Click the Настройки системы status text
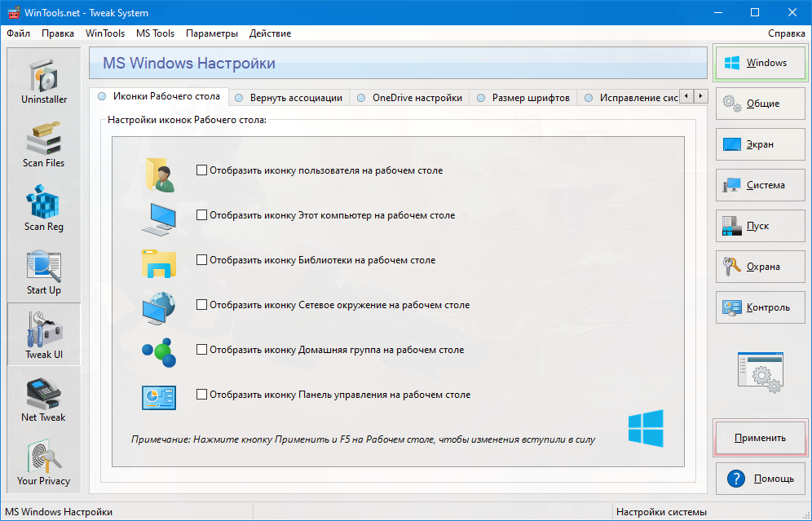Screen dimensions: 812x521 tap(661, 512)
